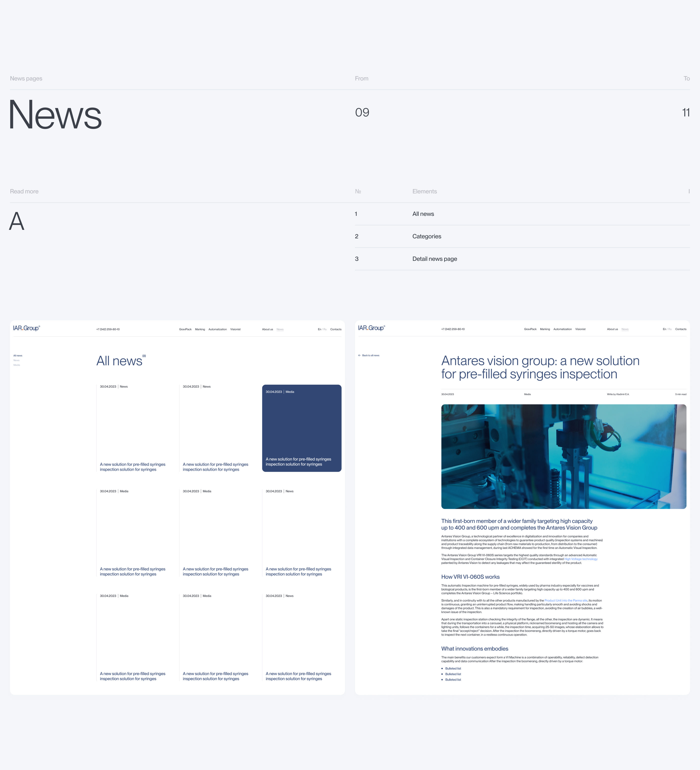Open the Marking navigation item
This screenshot has height=770, width=700.
coord(200,329)
